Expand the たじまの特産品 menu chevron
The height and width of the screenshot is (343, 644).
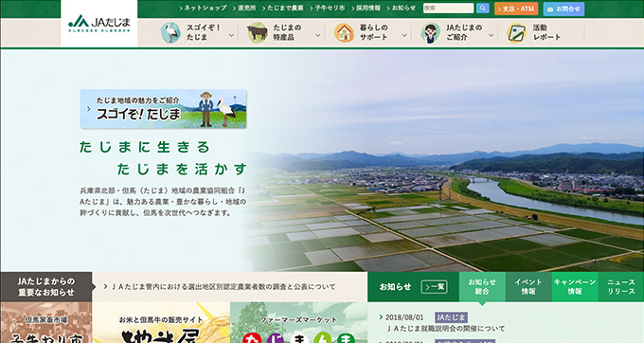click(x=318, y=35)
